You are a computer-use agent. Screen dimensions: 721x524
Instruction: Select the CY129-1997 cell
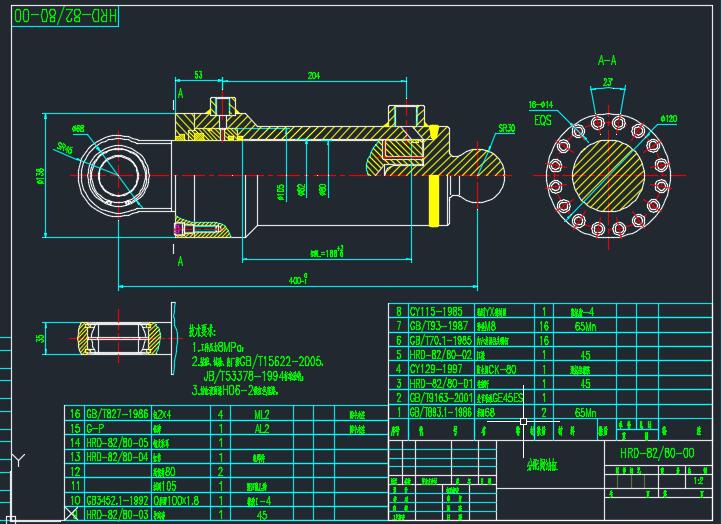(436, 369)
